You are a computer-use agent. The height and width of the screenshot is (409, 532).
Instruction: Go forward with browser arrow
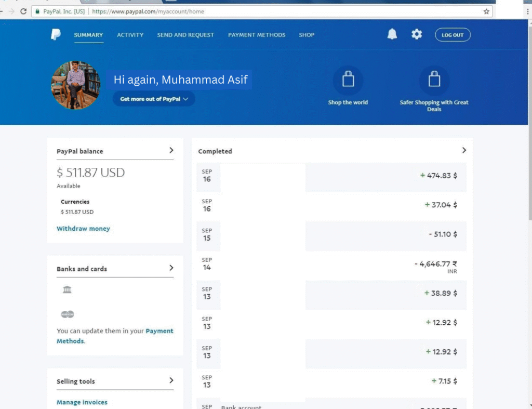11,11
